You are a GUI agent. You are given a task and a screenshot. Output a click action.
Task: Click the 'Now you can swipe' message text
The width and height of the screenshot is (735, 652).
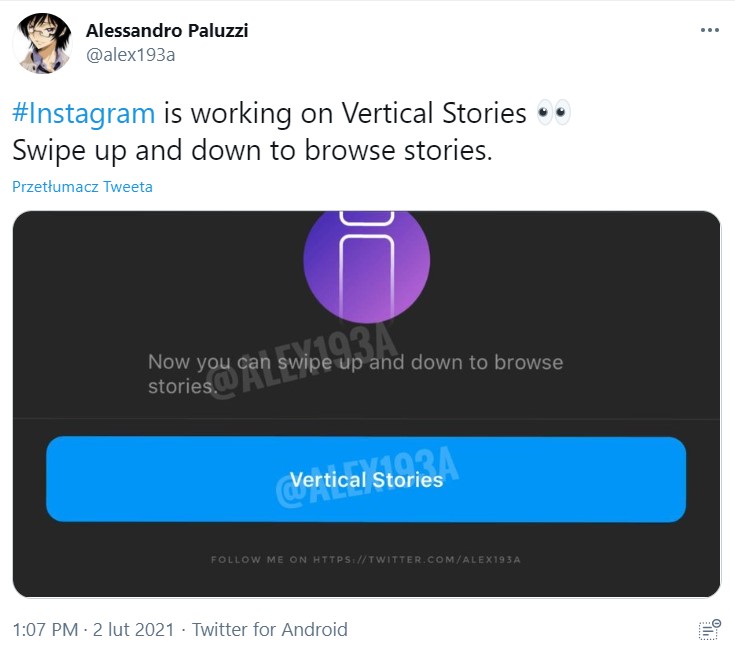tap(355, 362)
